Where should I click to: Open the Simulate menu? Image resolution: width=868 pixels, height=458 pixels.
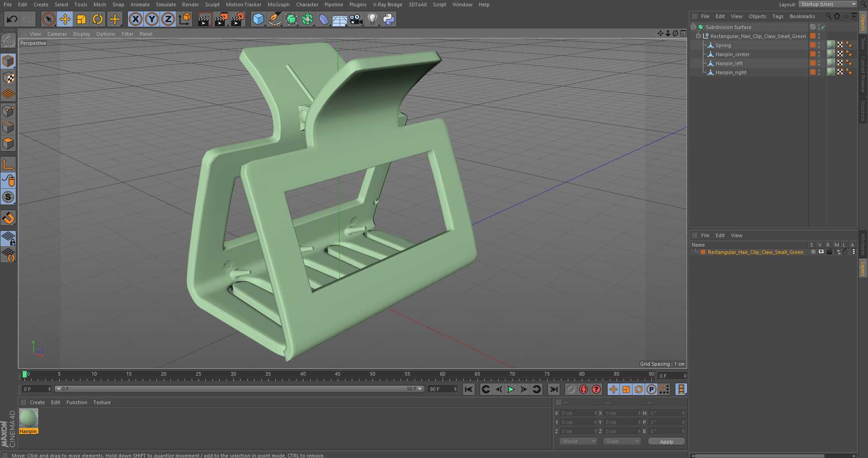point(166,5)
